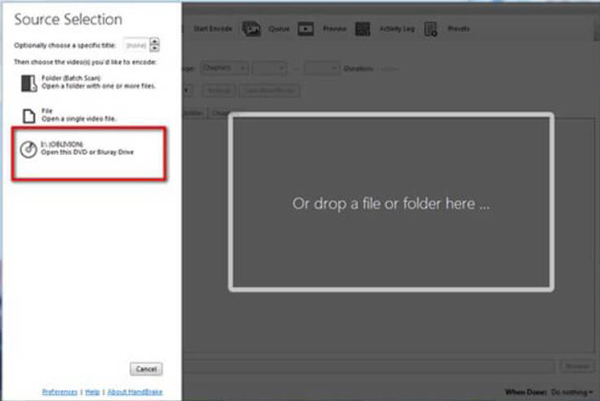
Task: Choose 'Open this DVD or Bluray Drive'
Action: coord(87,152)
